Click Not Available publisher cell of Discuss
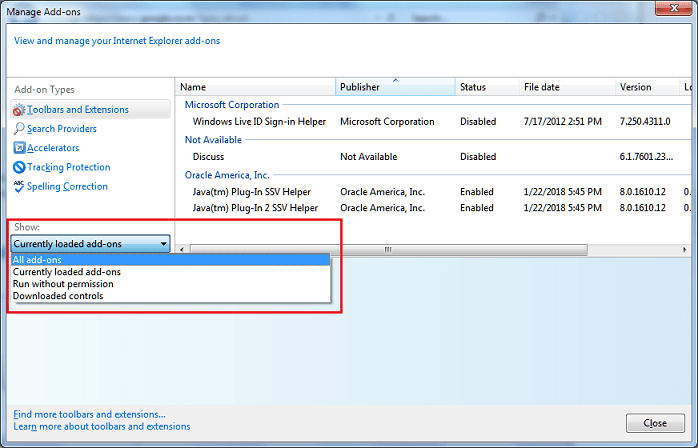Viewport: 698px width, 448px height. [369, 157]
